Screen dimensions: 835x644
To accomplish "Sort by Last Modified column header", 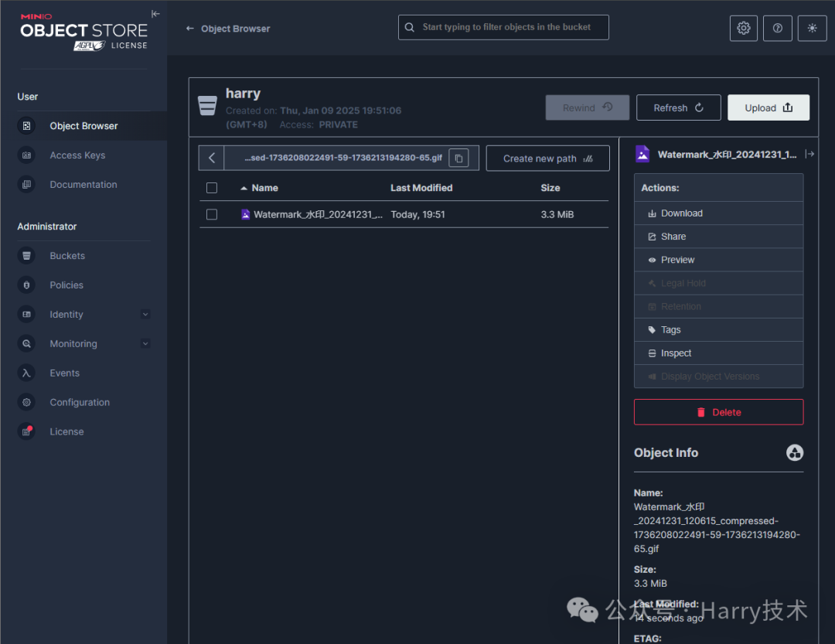I will pos(421,188).
